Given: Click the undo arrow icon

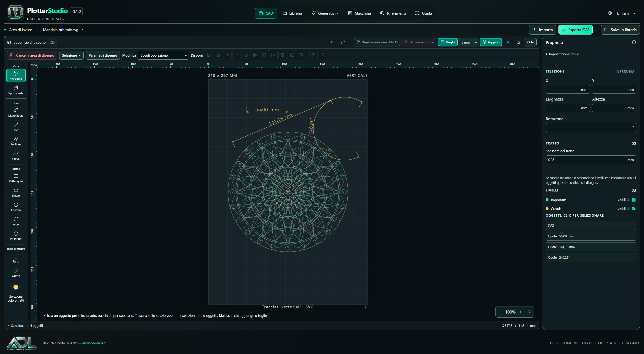Looking at the screenshot, I should 332,42.
